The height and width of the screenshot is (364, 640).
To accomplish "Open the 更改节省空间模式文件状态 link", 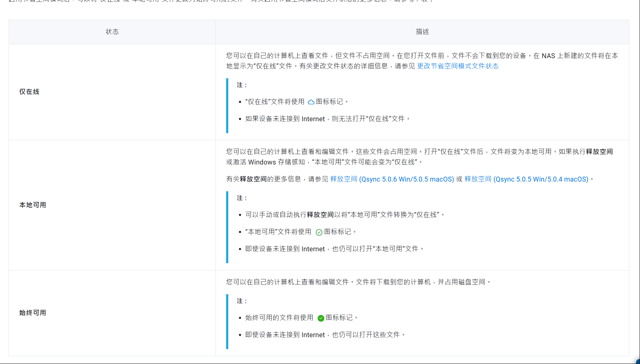I will (x=457, y=66).
